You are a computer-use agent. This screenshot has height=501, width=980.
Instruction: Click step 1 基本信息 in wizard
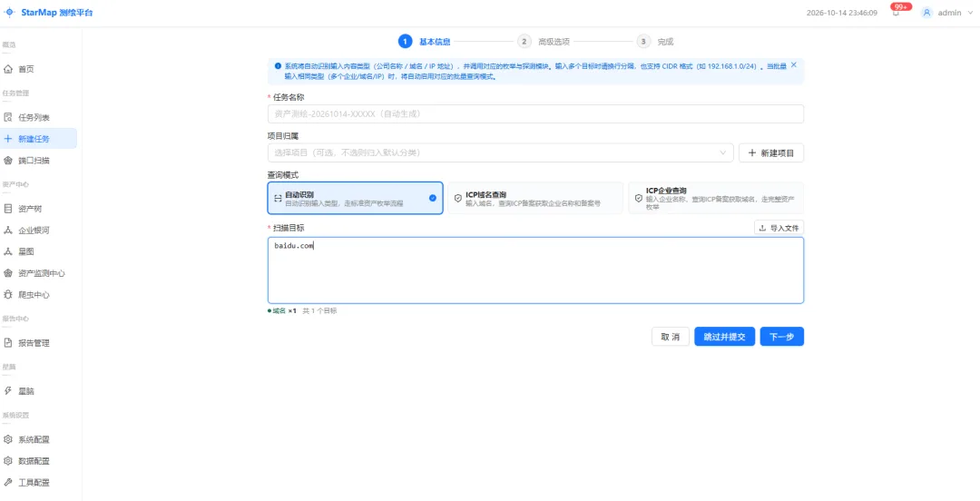tap(425, 41)
